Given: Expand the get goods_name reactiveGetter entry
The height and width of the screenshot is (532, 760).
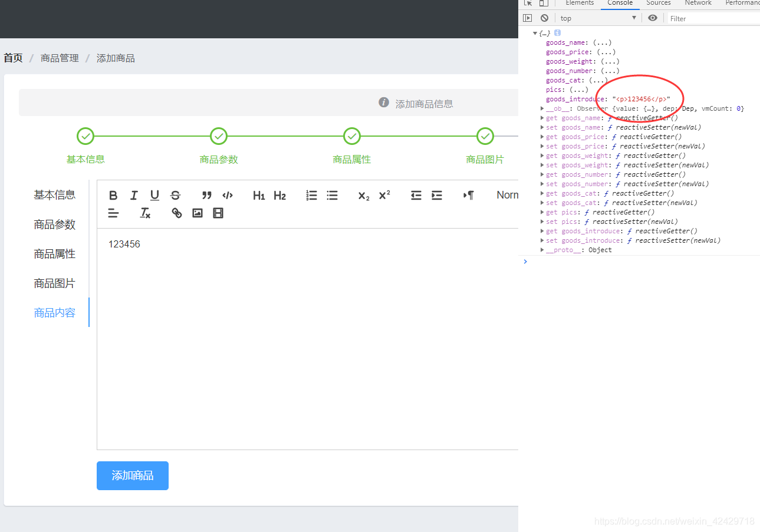Looking at the screenshot, I should coord(542,118).
